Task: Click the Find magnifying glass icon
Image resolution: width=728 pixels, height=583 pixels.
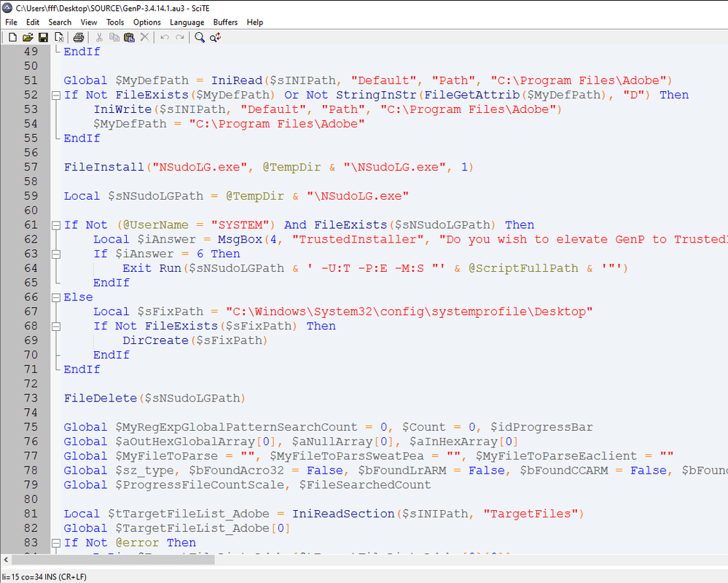Action: [x=200, y=37]
